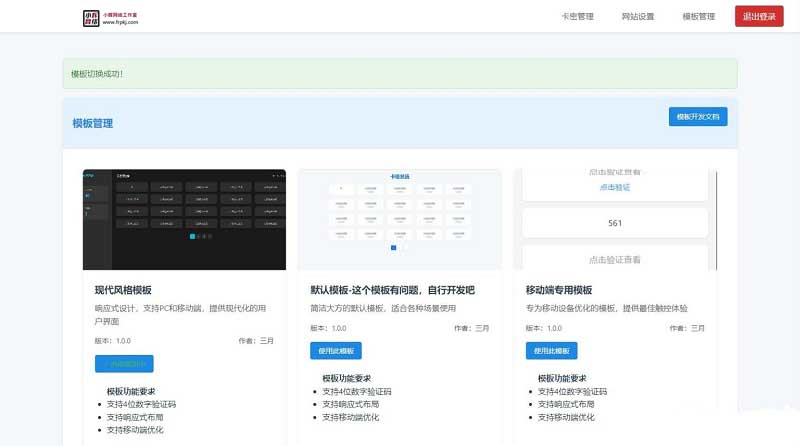
Task: Click 版本: 1.0.0 under 现代风格模板
Action: click(113, 340)
